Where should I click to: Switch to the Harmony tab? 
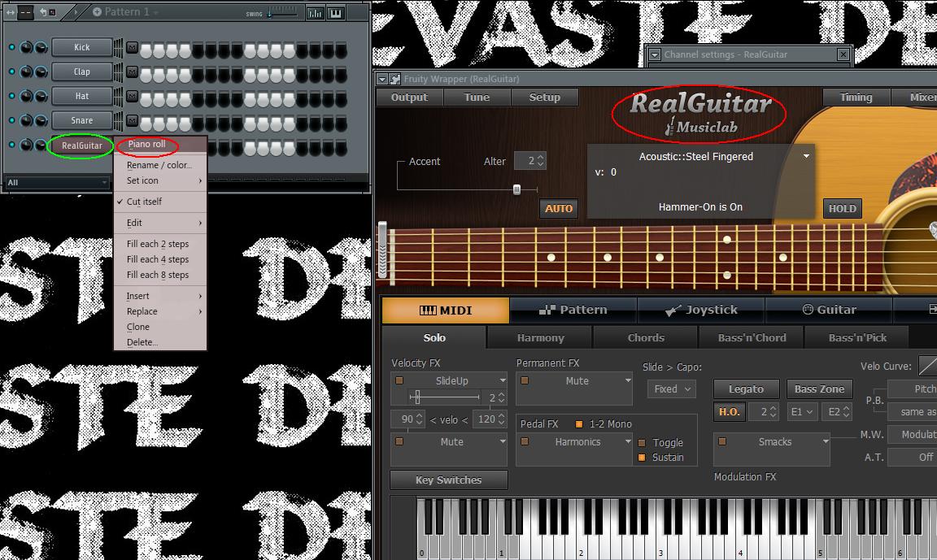click(540, 338)
